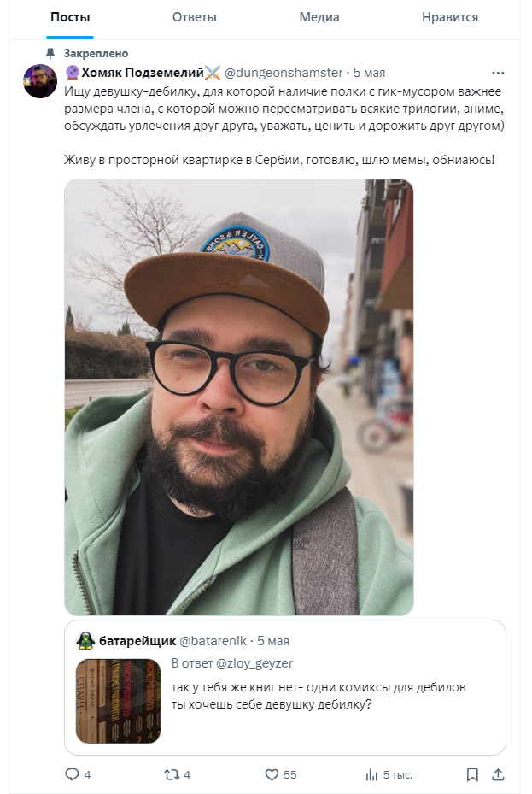Click the Хомяк Подземелий display name
This screenshot has width=532, height=794.
pos(142,73)
